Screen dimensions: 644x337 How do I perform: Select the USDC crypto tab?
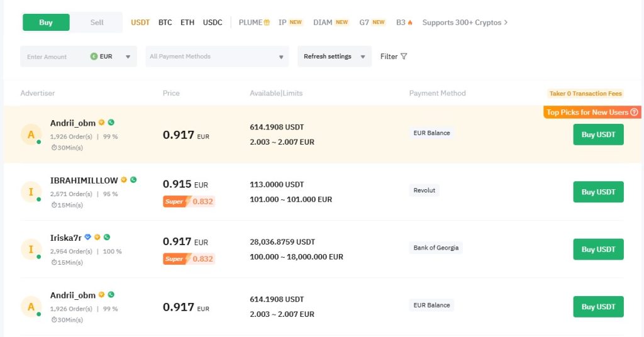tap(213, 23)
